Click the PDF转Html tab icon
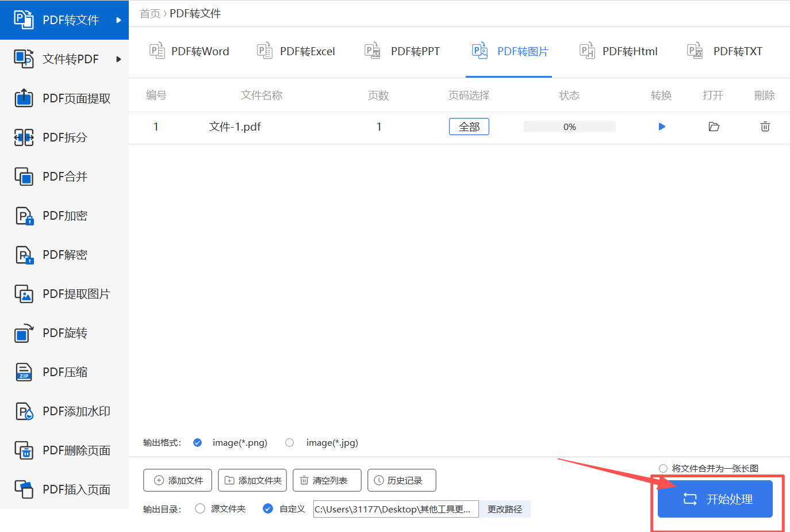 [587, 51]
